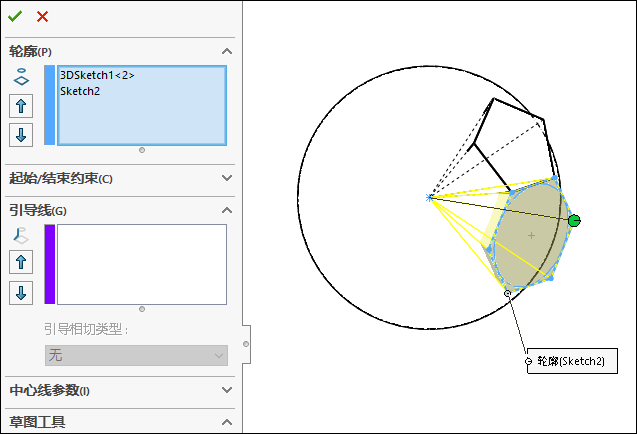Click the green connector handle on the profile
The width and height of the screenshot is (637, 434).
coord(574,221)
